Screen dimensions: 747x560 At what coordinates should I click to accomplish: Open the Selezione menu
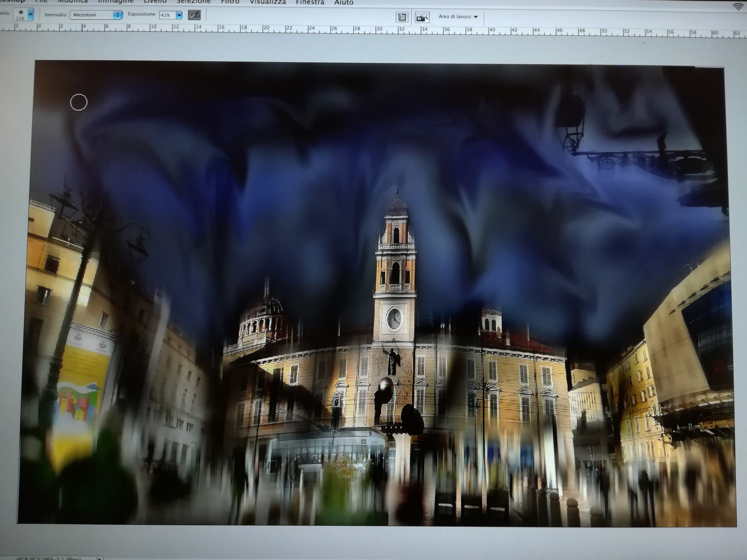coord(194,2)
